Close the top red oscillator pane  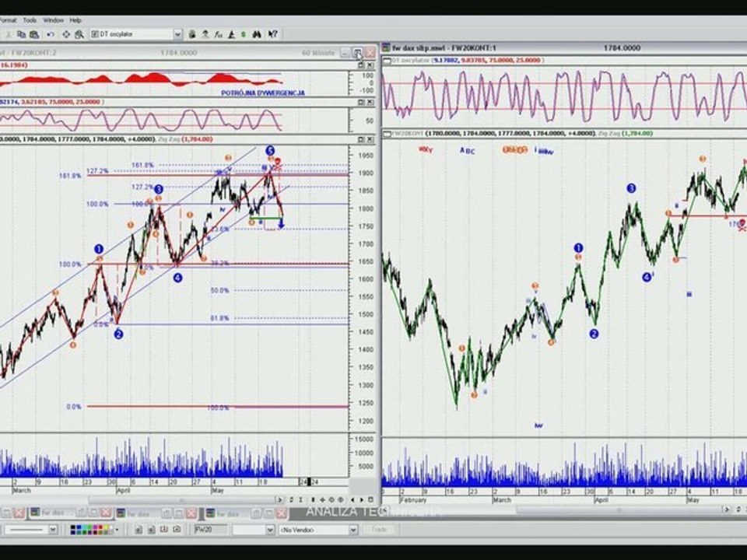(x=370, y=65)
